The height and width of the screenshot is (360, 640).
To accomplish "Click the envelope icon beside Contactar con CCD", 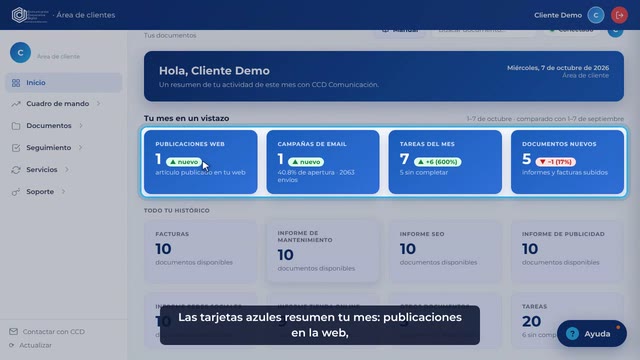I will (13, 331).
